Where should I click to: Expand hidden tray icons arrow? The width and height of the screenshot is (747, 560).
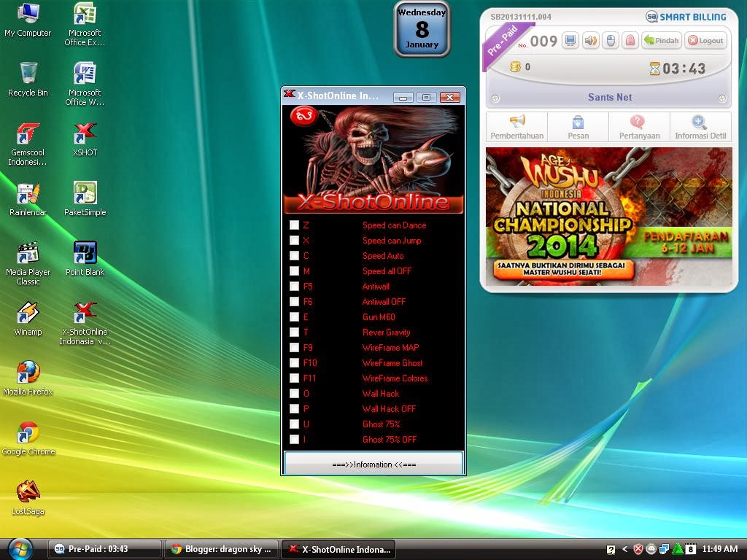coord(624,550)
